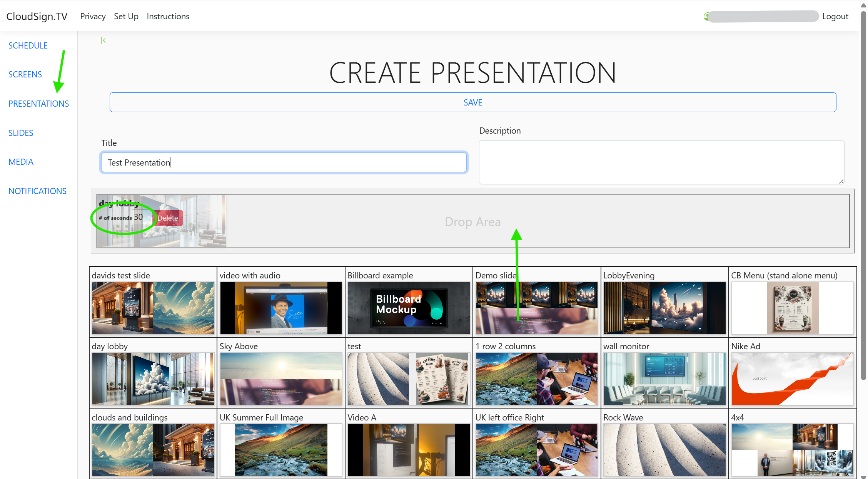Open the MEDIA library link
The width and height of the screenshot is (868, 479).
(21, 162)
